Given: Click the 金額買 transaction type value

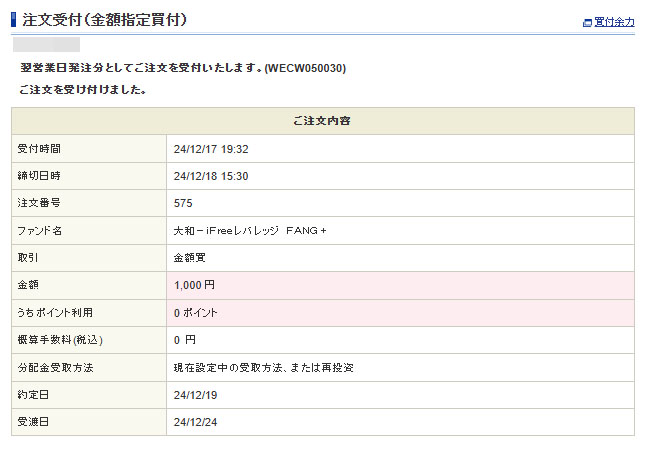Looking at the screenshot, I should [x=189, y=258].
